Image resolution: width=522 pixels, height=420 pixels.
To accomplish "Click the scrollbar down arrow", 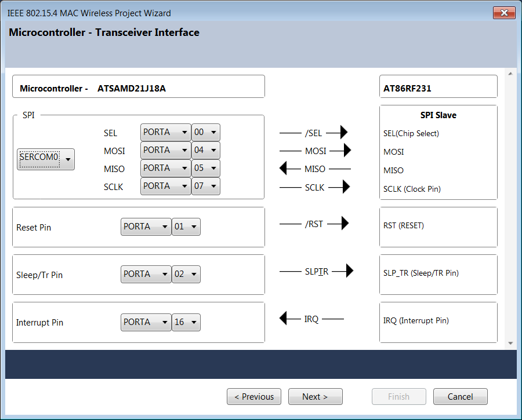I will coord(510,343).
